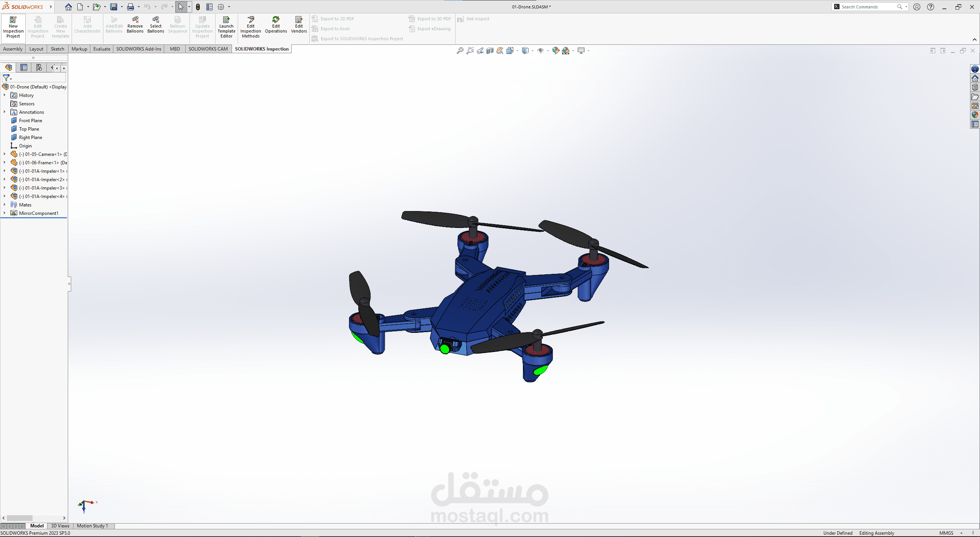Create a new document from the toolbar
Viewport: 980px width, 537px height.
[x=80, y=7]
